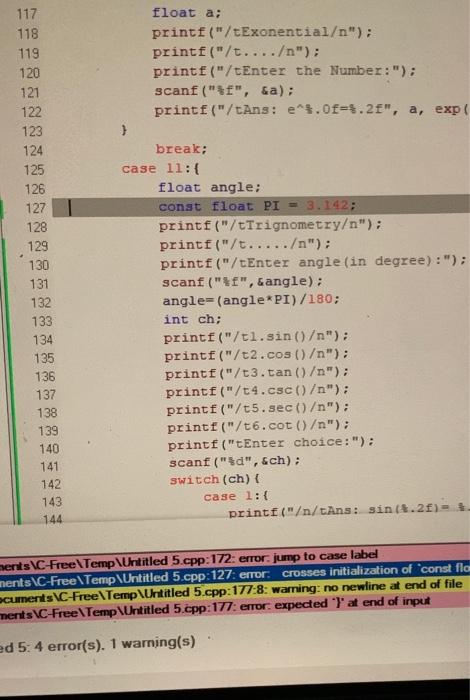
Task: Click the printf '1.sin()' line
Action: click(255, 337)
